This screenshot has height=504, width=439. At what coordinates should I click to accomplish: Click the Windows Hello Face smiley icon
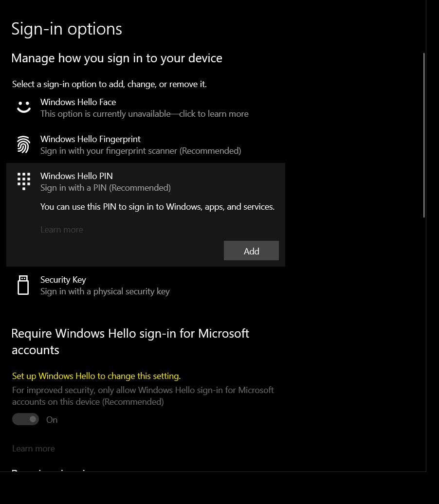click(24, 107)
